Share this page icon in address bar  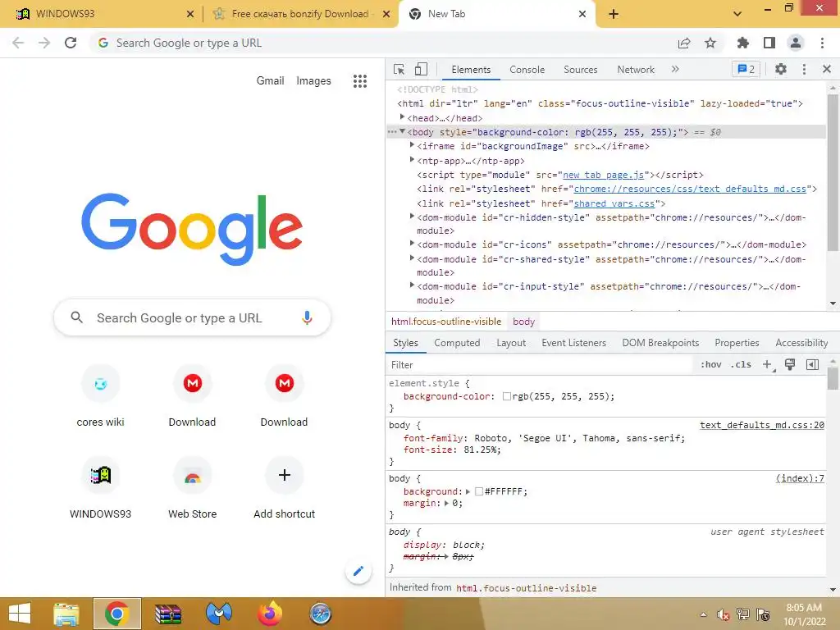click(x=684, y=43)
